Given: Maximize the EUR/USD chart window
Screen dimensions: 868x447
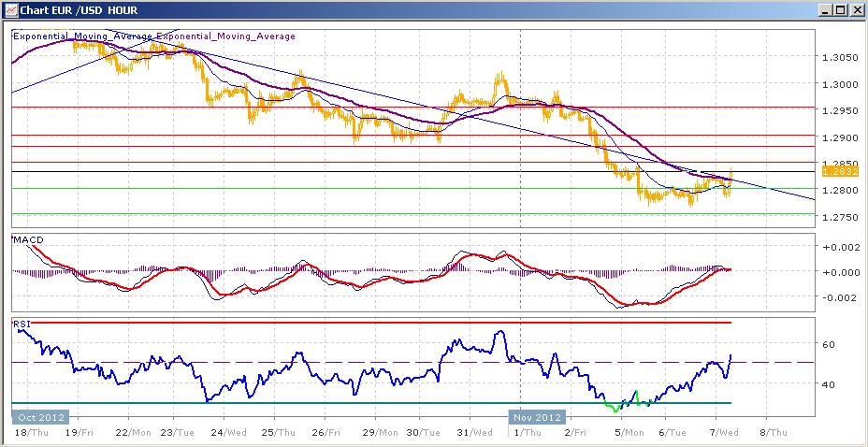Looking at the screenshot, I should point(839,9).
